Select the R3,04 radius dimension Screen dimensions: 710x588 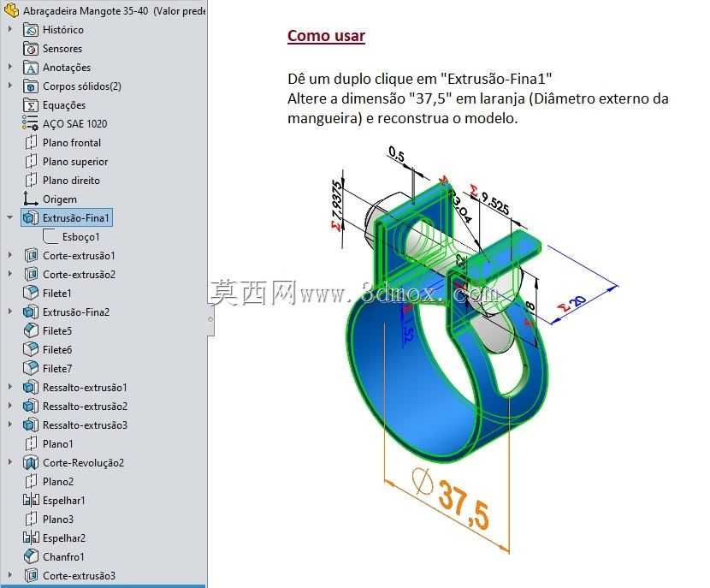tap(460, 207)
